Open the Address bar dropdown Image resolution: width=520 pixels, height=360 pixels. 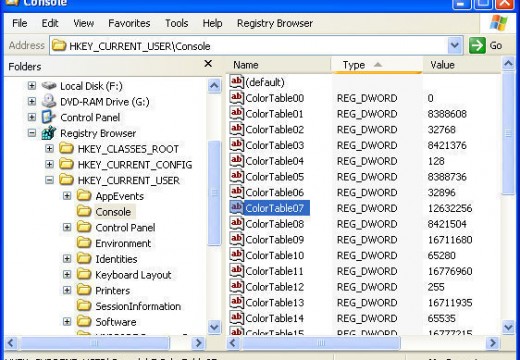[x=455, y=45]
